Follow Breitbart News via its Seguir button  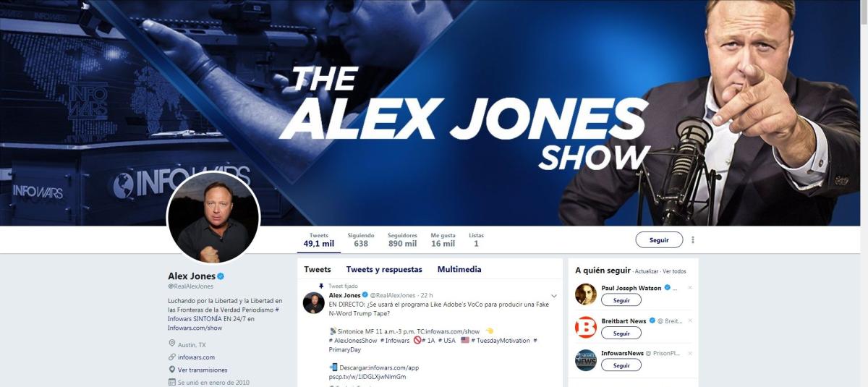coord(621,333)
